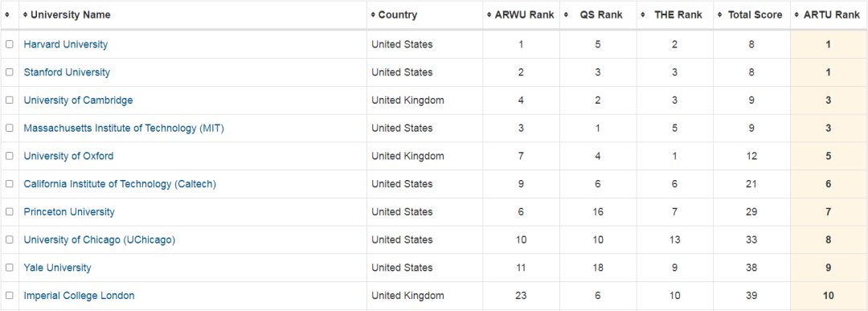Open California Institute of Technology (Caltech) link
The image size is (868, 311).
(120, 184)
